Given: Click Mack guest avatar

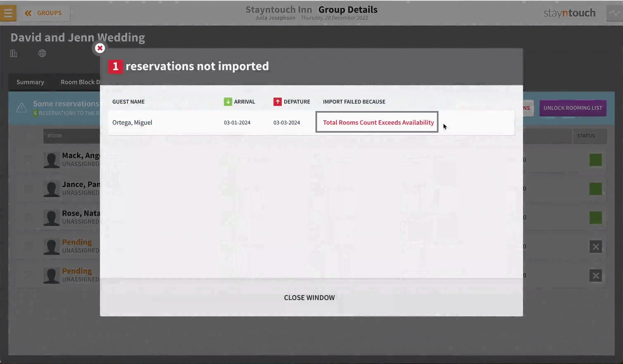Looking at the screenshot, I should coord(51,160).
